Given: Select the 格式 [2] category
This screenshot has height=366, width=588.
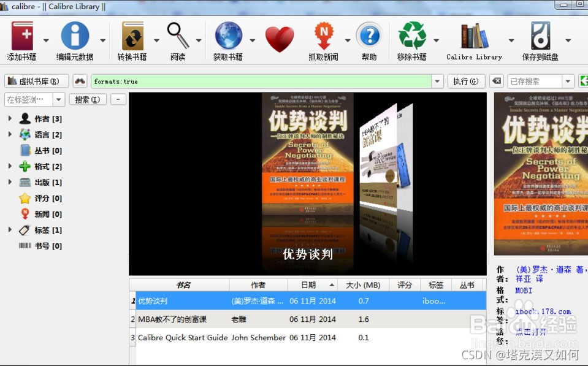Looking at the screenshot, I should (48, 167).
